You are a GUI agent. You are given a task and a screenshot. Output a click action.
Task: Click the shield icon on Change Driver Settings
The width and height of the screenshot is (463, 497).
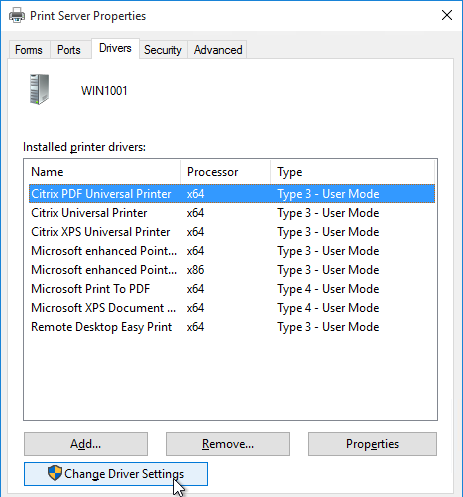pos(55,473)
